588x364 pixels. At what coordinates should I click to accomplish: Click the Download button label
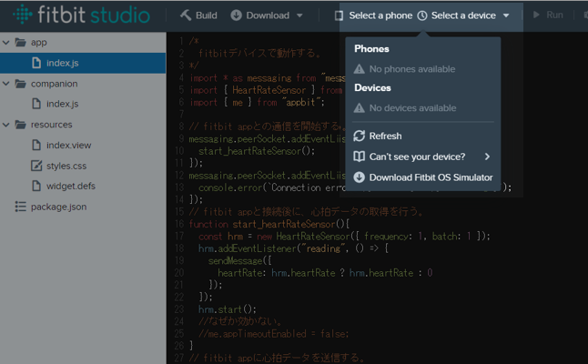(x=268, y=15)
